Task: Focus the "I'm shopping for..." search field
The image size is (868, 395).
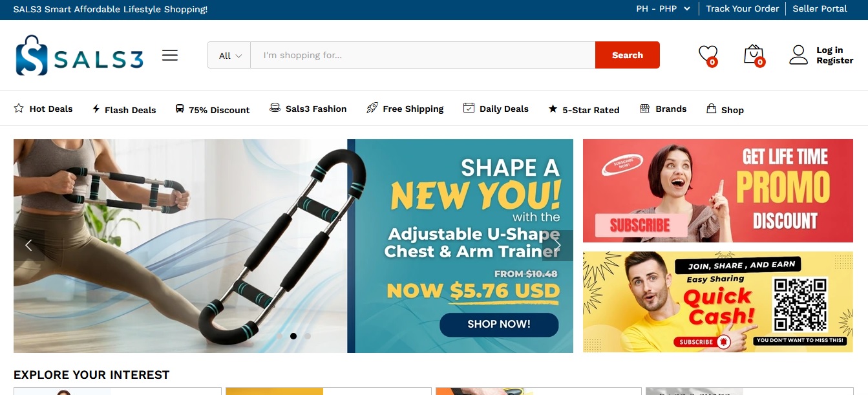Action: (423, 56)
